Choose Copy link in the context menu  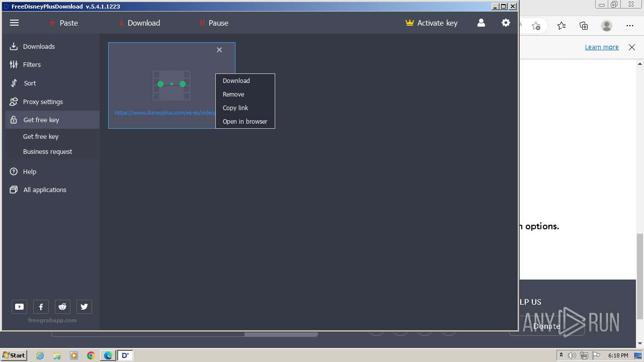click(x=245, y=108)
